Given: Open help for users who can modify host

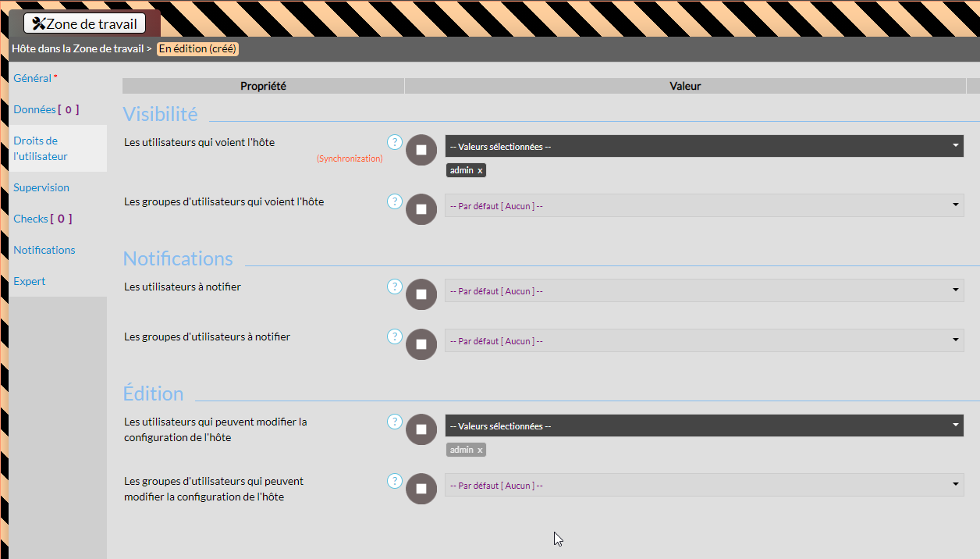Looking at the screenshot, I should point(395,422).
